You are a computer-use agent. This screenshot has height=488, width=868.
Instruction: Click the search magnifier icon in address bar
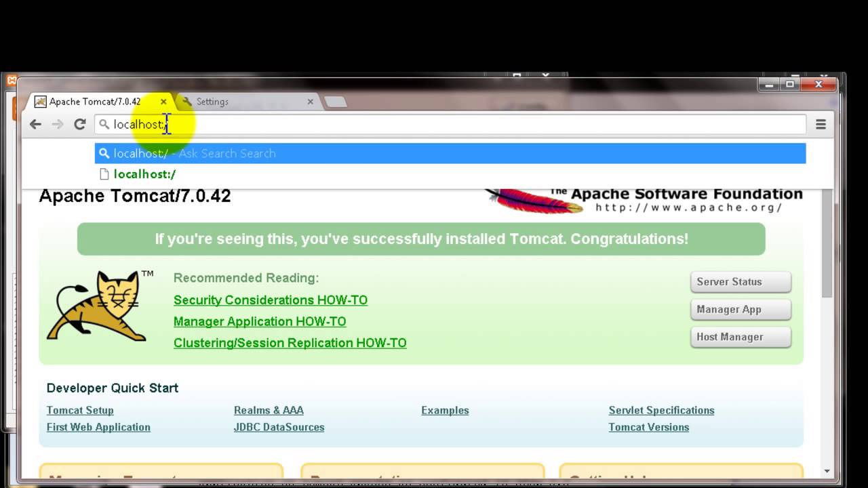point(104,124)
